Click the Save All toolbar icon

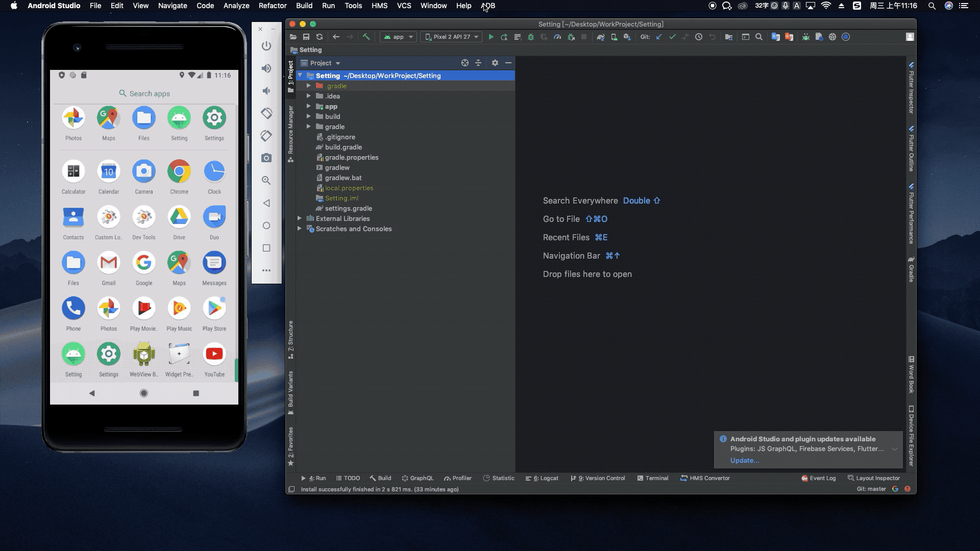(306, 37)
